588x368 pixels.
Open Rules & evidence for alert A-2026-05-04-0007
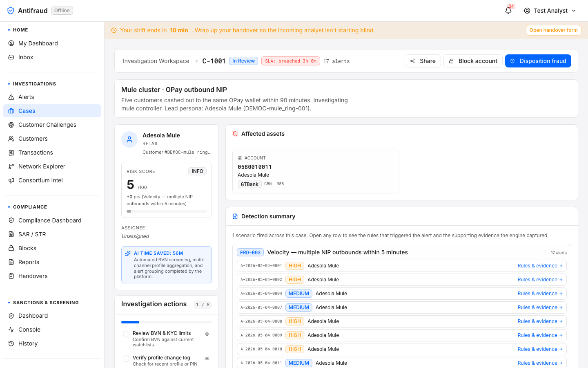click(540, 307)
